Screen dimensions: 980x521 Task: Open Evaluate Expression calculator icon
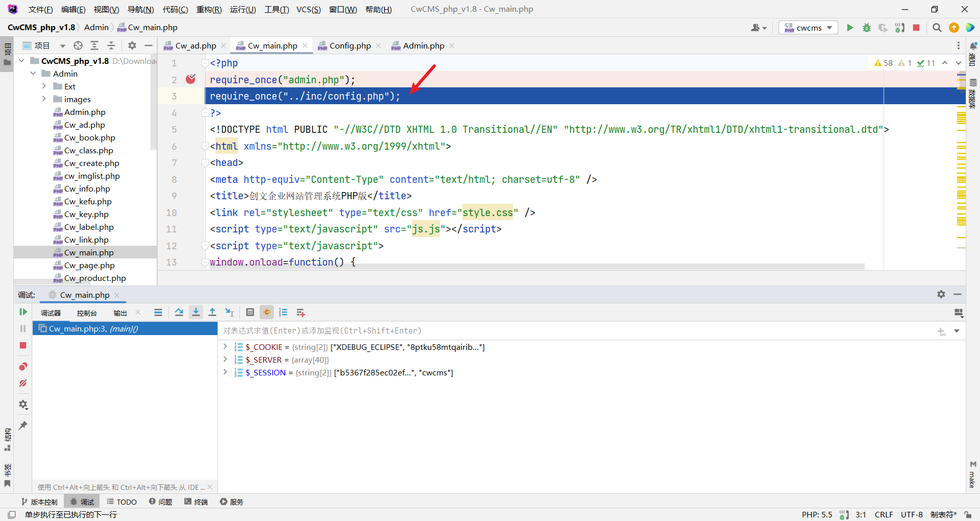(x=250, y=313)
